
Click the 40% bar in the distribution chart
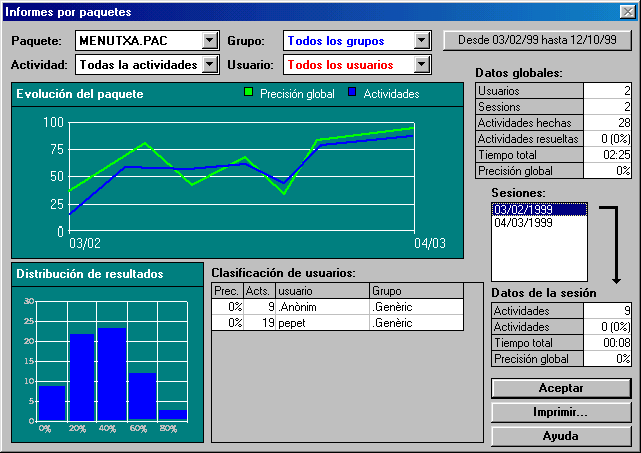click(x=112, y=374)
